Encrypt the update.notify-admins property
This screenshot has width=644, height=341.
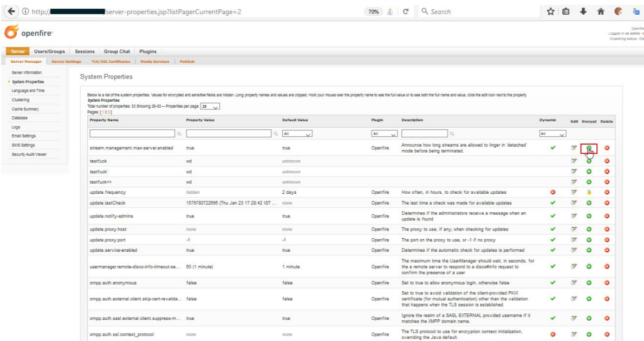click(589, 216)
